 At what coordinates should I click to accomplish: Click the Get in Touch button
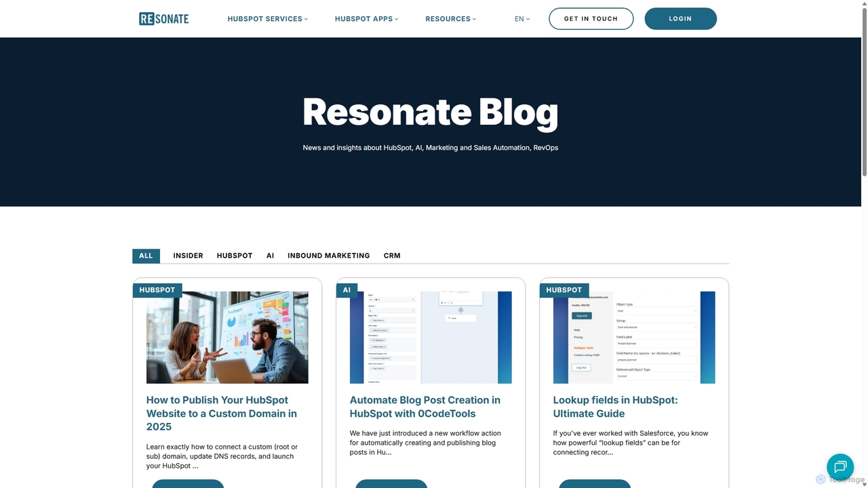click(x=591, y=19)
